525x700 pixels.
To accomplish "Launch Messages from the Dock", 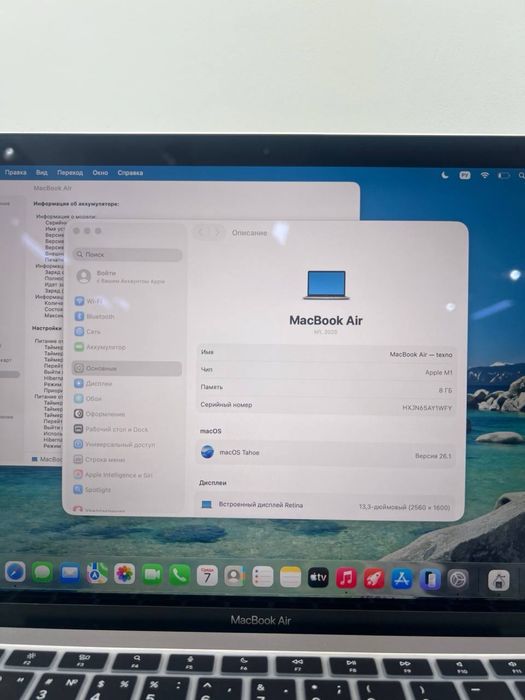I will [x=42, y=573].
